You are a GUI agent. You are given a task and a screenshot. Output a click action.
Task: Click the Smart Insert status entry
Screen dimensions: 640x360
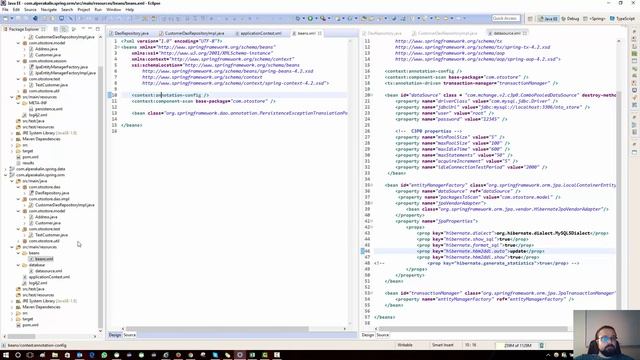(x=443, y=345)
